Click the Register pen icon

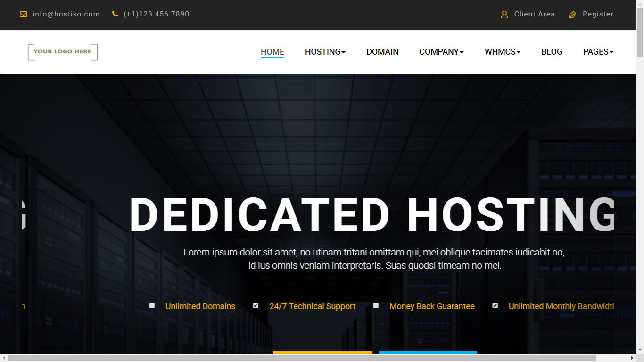pos(572,15)
